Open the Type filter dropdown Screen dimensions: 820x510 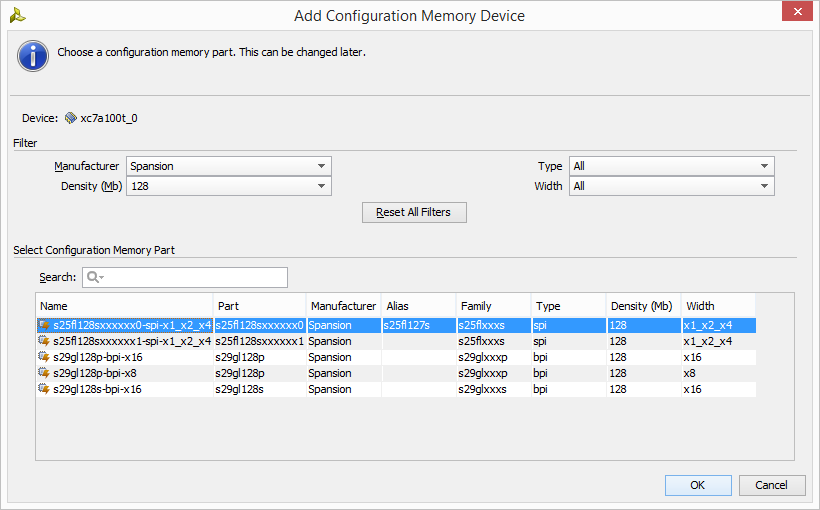pyautogui.click(x=671, y=166)
